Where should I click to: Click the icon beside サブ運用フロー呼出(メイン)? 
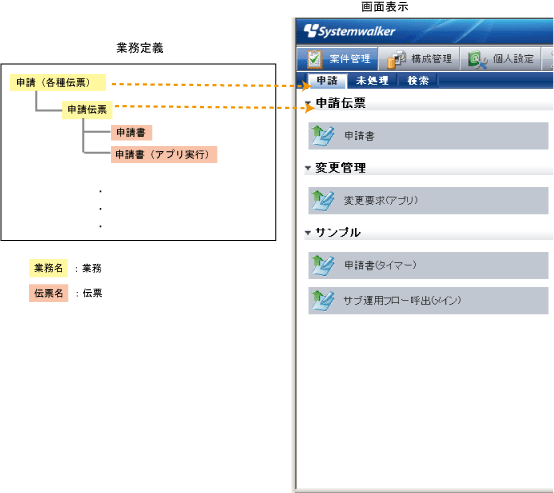click(323, 300)
